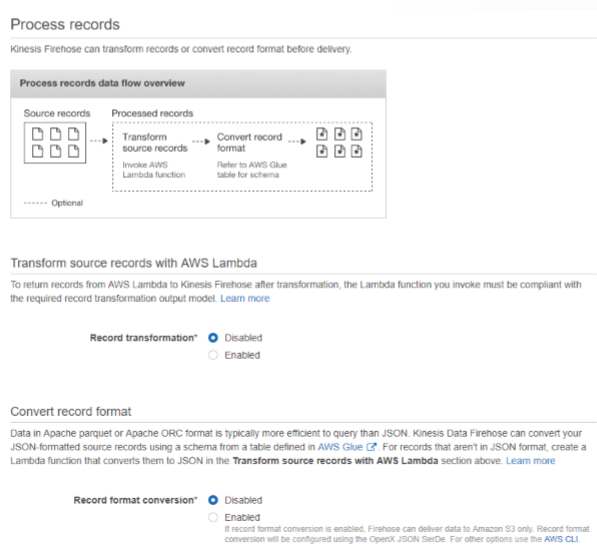Screen dimensions: 597x549
Task: Click 'Refer to AWS Glue table for schema' text
Action: 252,170
